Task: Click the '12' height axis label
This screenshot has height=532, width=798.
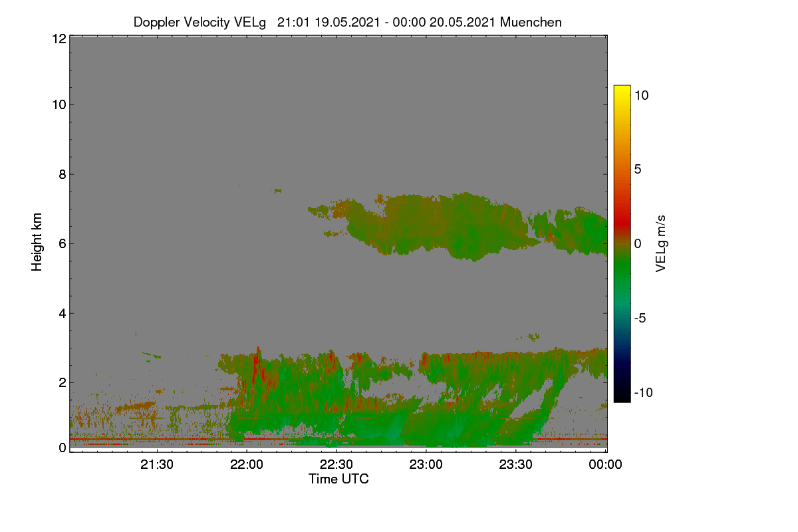Action: click(59, 39)
